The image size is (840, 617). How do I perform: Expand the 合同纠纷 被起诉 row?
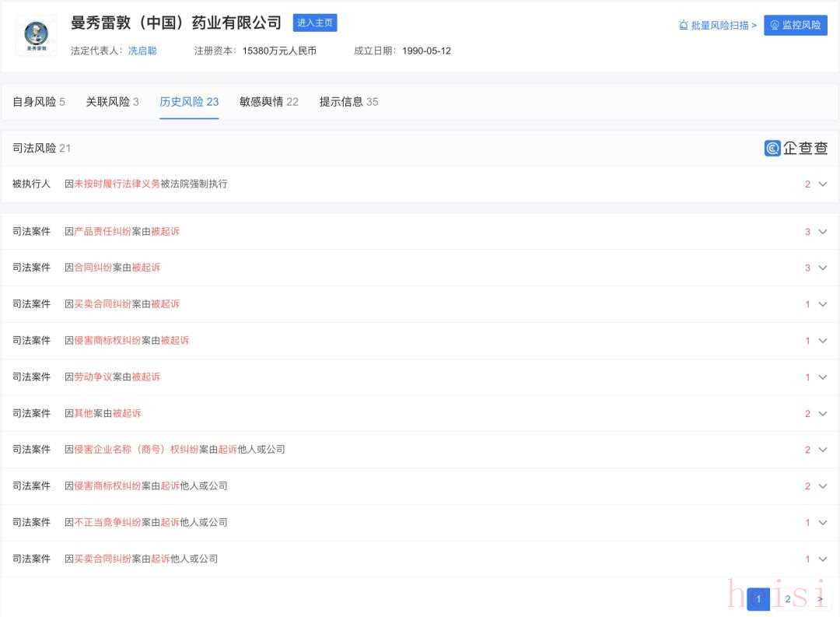pyautogui.click(x=822, y=268)
